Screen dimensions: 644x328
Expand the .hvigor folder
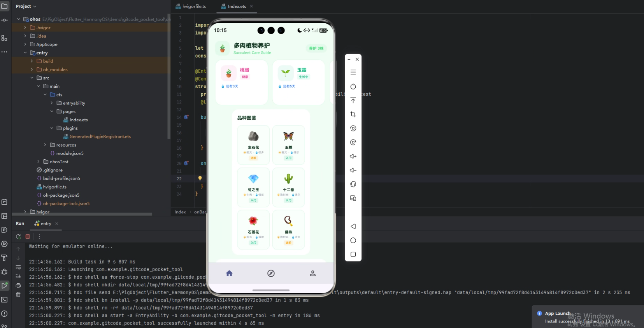click(x=25, y=28)
